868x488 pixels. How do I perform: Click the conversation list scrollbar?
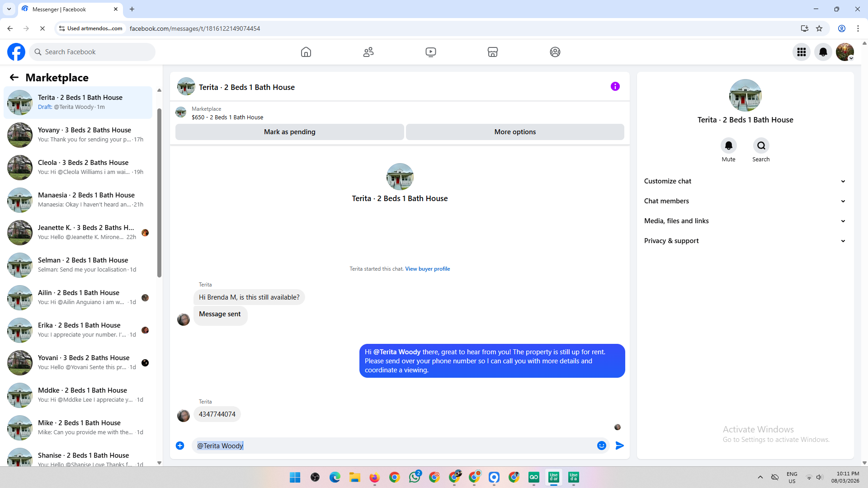[159, 194]
